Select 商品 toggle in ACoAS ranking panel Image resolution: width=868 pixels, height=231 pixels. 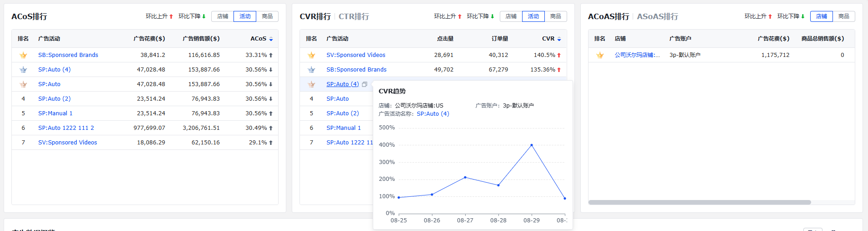pyautogui.click(x=844, y=16)
